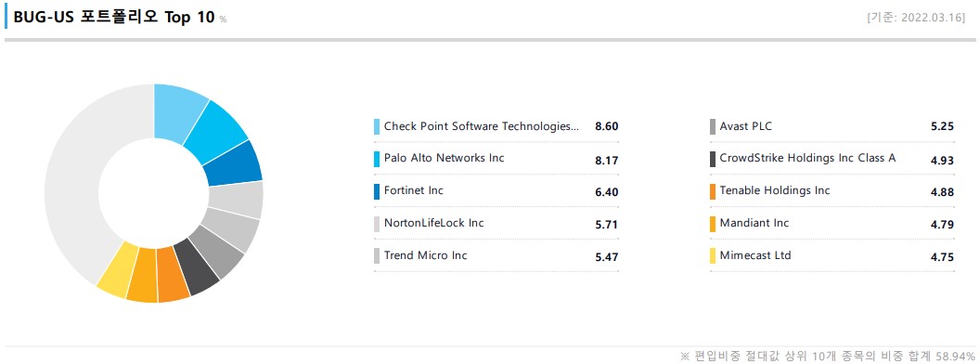Click the CrowdStrike dark gray legend swatch
The image size is (980, 364).
pyautogui.click(x=713, y=160)
